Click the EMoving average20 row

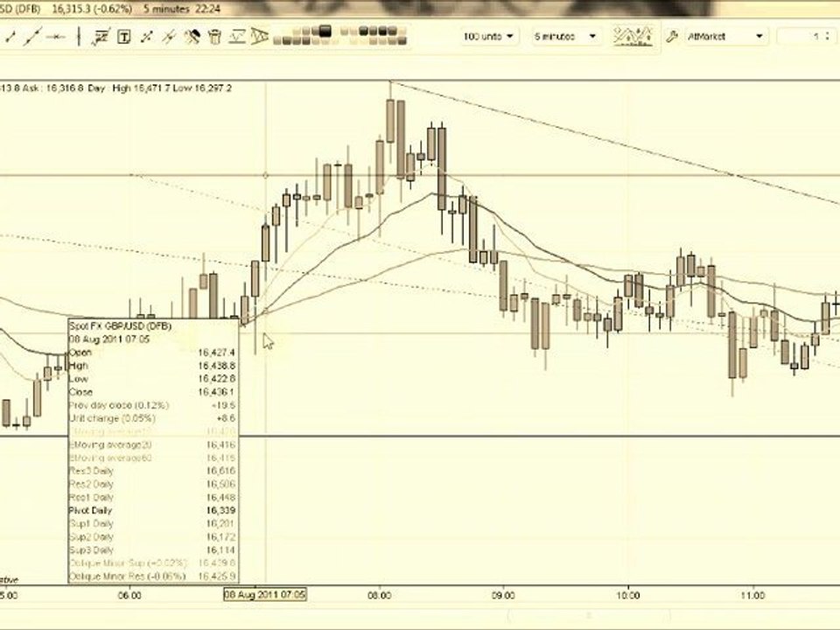pos(152,444)
